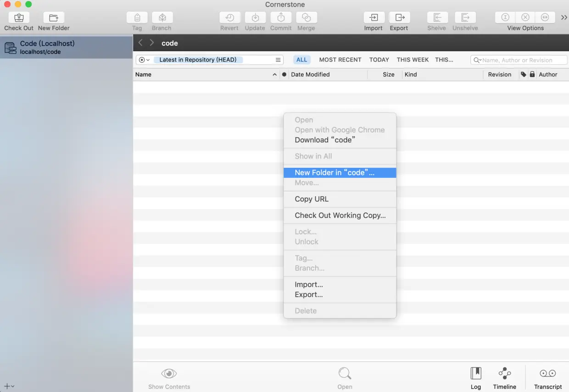Viewport: 569px width, 392px height.
Task: Click the Shelve toolbar icon
Action: pos(437,18)
